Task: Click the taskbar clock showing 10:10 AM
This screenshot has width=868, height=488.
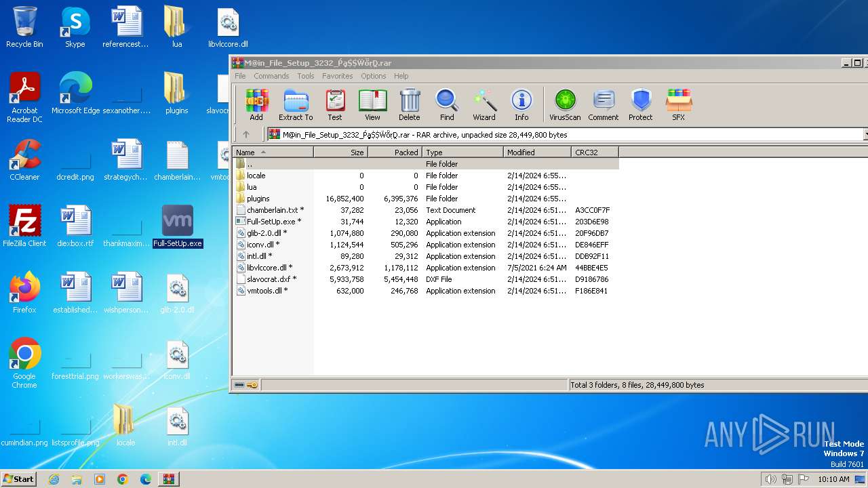Action: 833,479
